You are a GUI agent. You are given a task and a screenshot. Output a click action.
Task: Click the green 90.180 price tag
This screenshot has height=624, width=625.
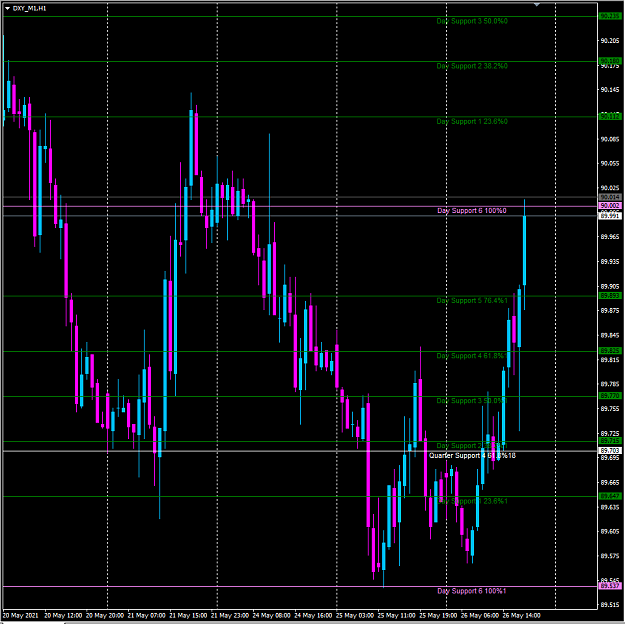pos(610,61)
